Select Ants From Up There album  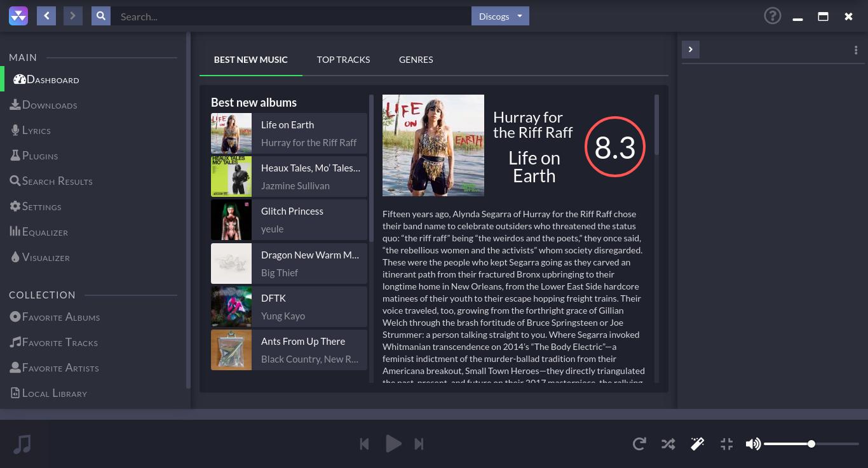pos(289,350)
